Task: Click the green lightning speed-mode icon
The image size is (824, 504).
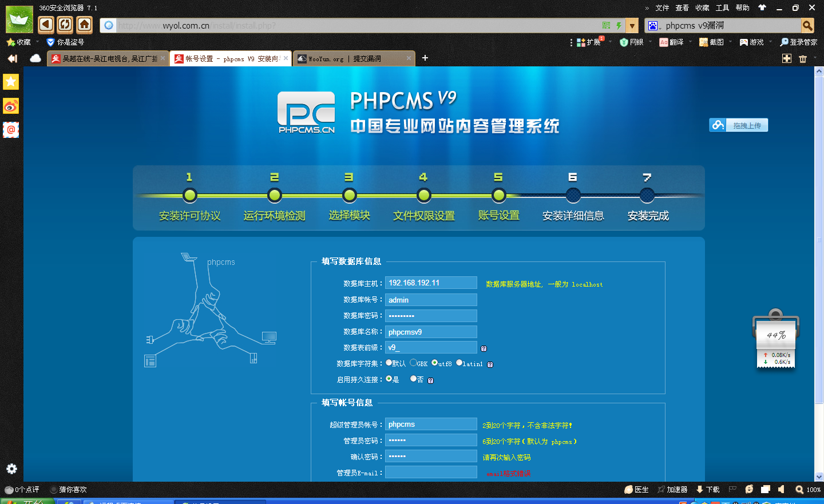Action: [x=619, y=26]
